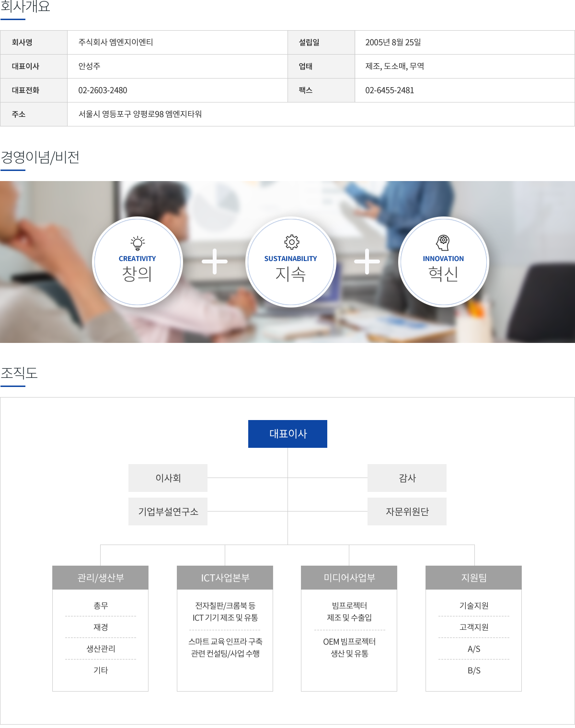This screenshot has height=728, width=575.
Task: Click 기술지원 under 지원팀
Action: click(x=474, y=606)
